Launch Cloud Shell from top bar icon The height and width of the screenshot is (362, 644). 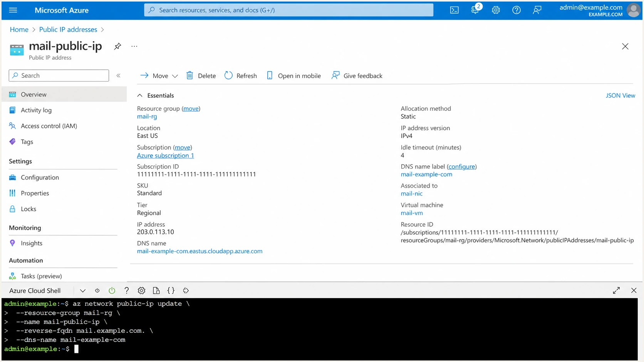(454, 10)
